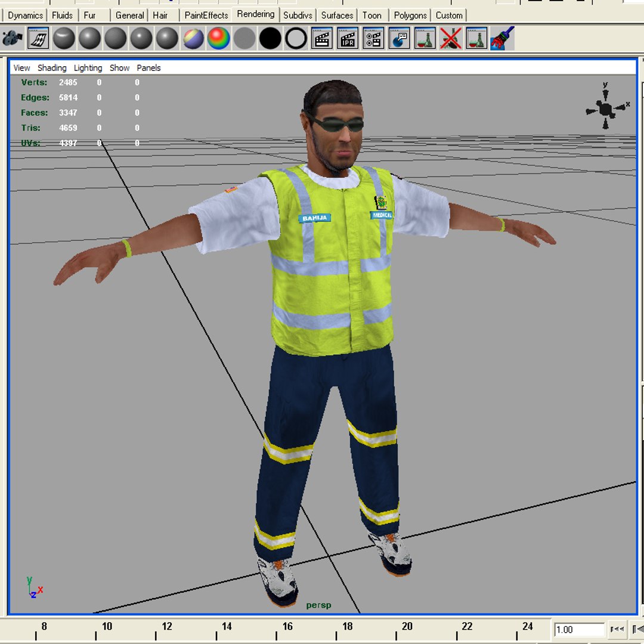Open the Surfaces shelf tab
644x644 pixels.
coord(337,16)
